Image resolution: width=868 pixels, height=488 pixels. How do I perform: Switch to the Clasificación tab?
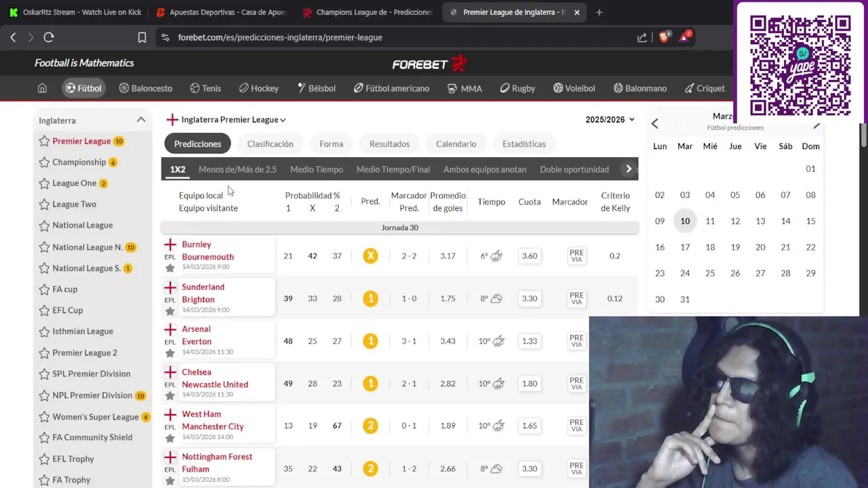coord(270,144)
